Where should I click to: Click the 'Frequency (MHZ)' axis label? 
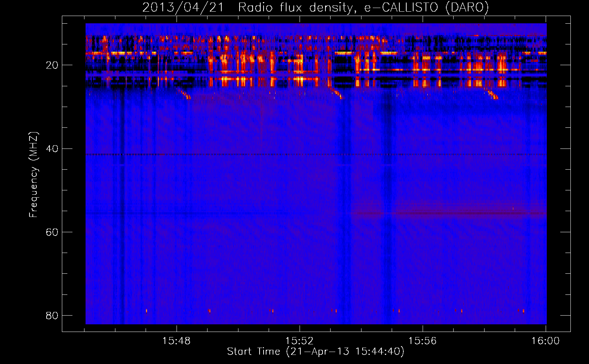33,175
